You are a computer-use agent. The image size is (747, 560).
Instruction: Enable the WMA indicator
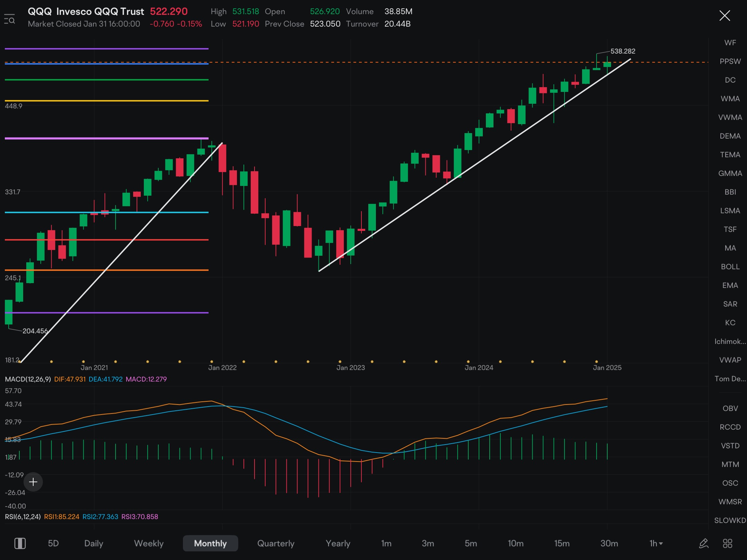(730, 99)
